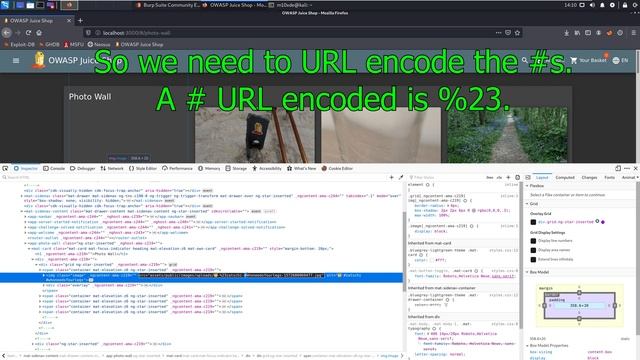Toggle overlay for div.grid.ng-star-inserted

tap(533, 222)
